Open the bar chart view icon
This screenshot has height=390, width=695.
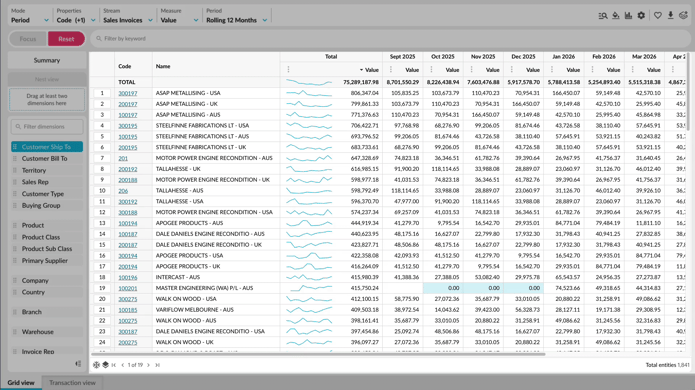[629, 16]
